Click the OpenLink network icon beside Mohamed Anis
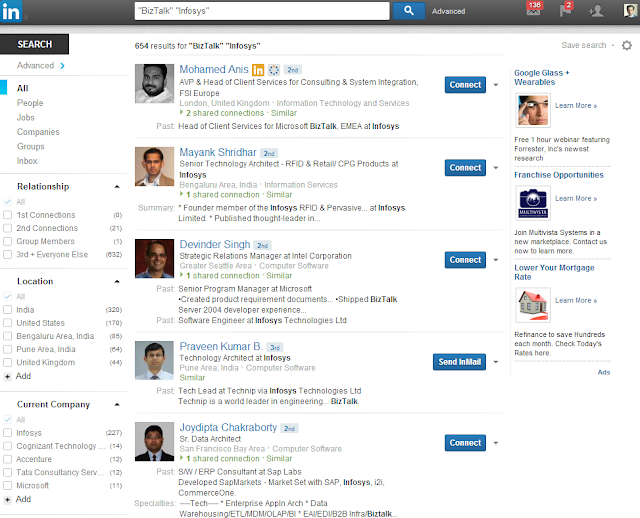The height and width of the screenshot is (518, 640). [x=274, y=70]
